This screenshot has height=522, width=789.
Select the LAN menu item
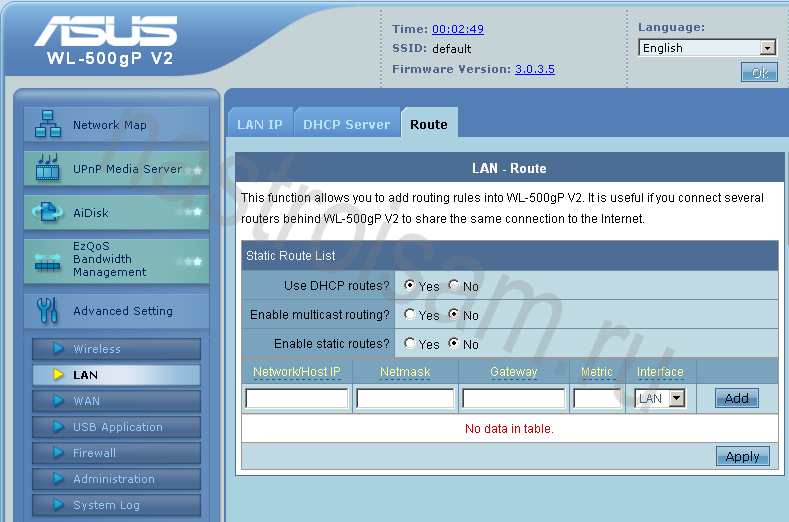click(x=116, y=375)
